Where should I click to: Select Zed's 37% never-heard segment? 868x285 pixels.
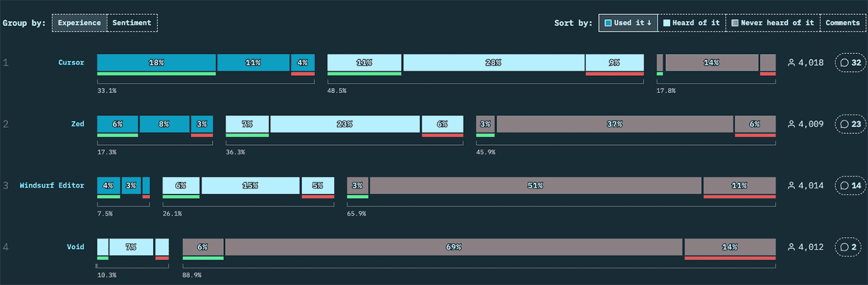click(615, 124)
